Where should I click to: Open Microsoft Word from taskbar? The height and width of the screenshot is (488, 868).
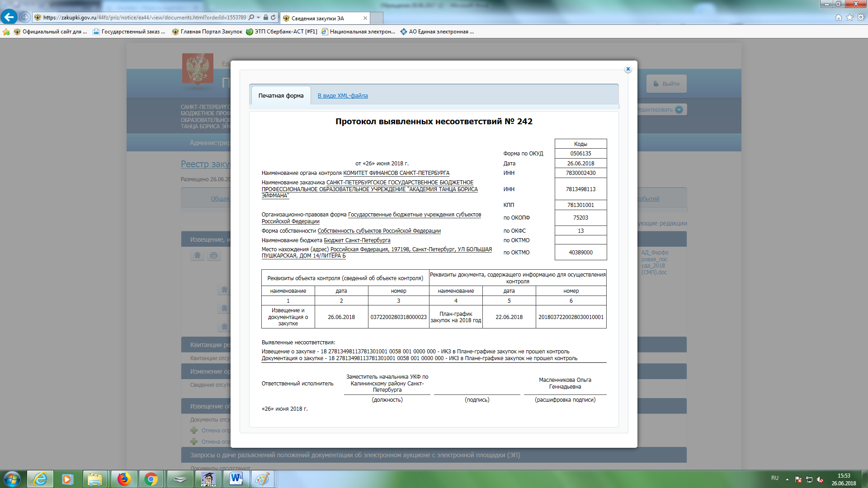coord(236,479)
